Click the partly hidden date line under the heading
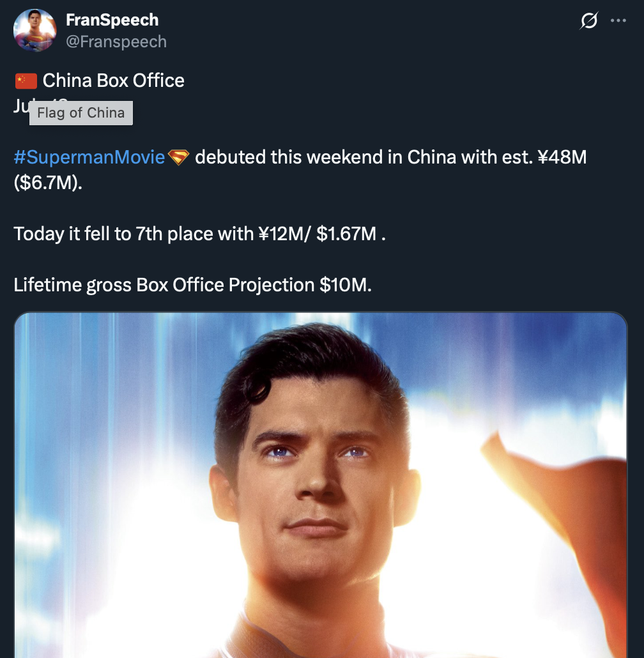Viewport: 644px width, 658px height. 21,106
